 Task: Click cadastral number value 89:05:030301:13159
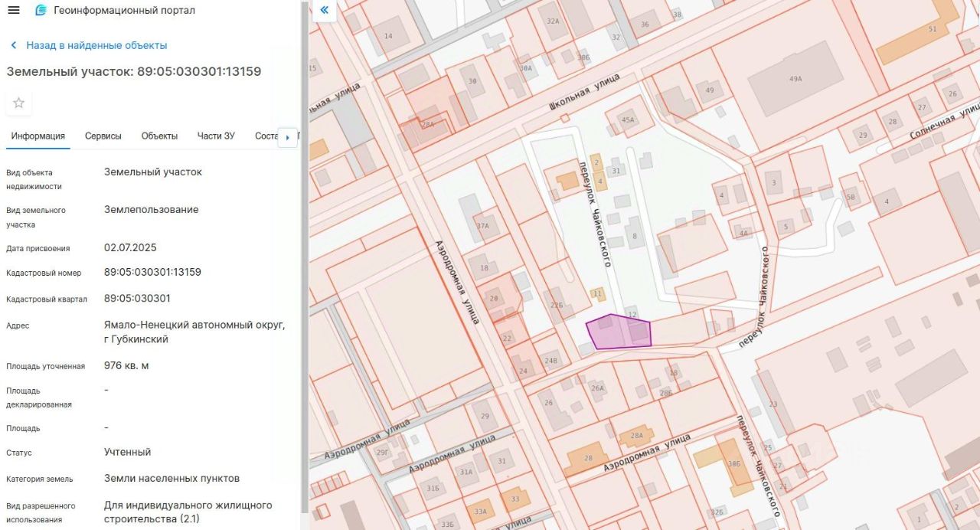(x=152, y=272)
